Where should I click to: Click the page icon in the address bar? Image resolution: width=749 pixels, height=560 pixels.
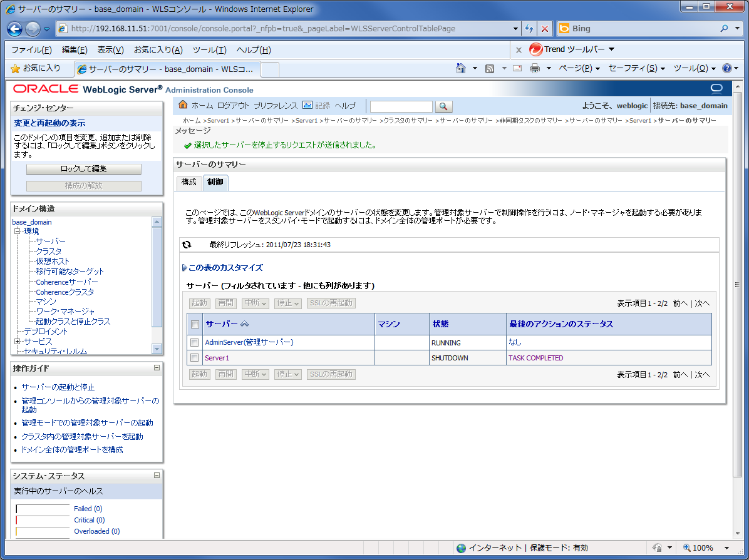[63, 29]
